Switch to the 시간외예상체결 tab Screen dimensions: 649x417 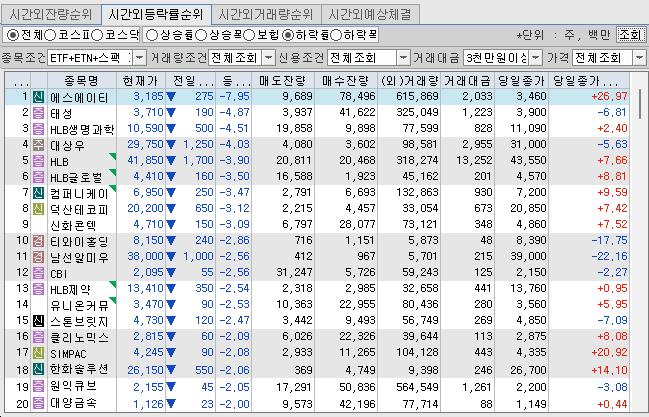[x=370, y=15]
